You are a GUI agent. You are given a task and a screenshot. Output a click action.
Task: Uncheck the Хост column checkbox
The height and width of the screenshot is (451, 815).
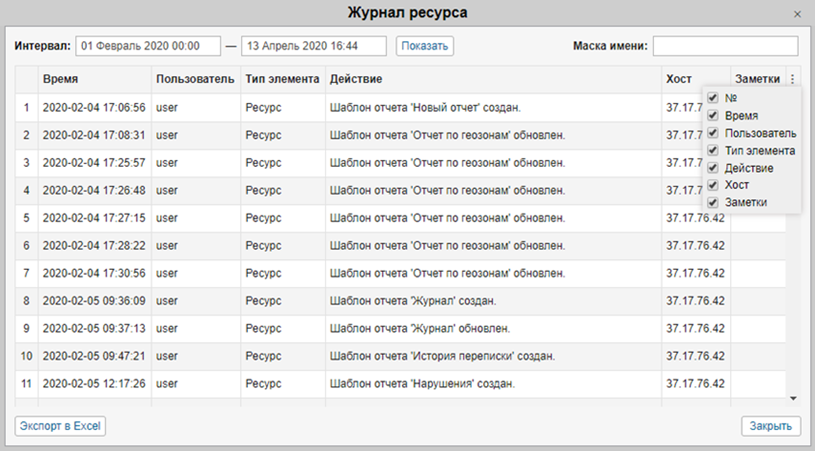[x=713, y=185]
